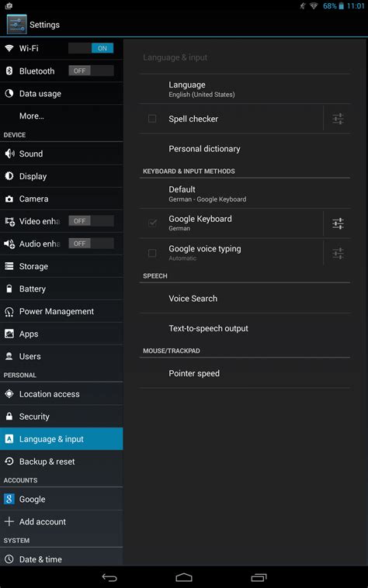Select Apps in sidebar
The image size is (368, 588).
[x=61, y=334]
